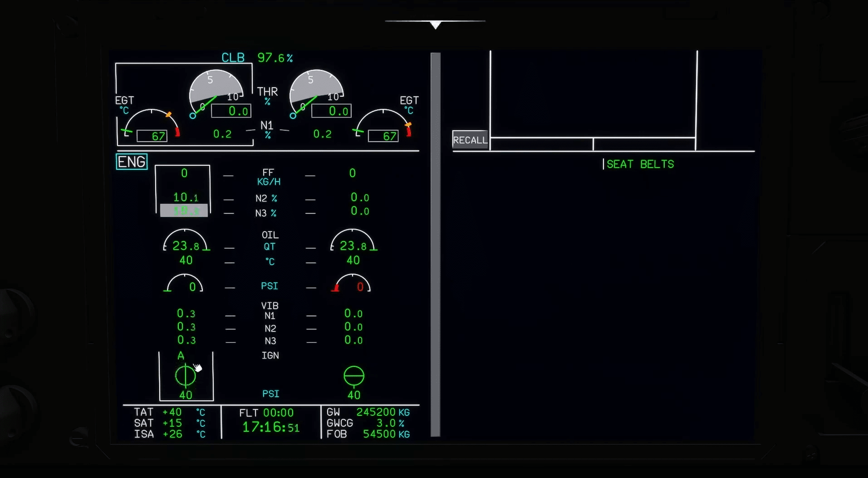Click the SEAT BELTS memo line
This screenshot has width=868, height=478.
point(640,164)
